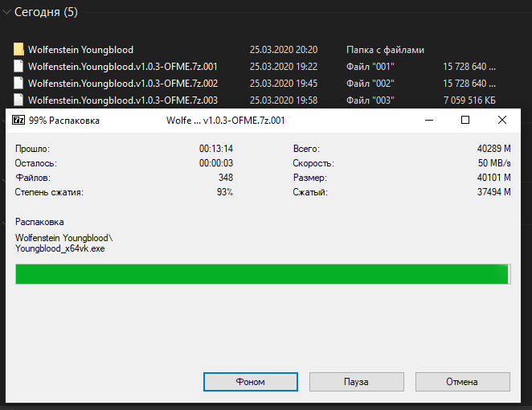The height and width of the screenshot is (410, 532).
Task: Click date 25.03.2020 20:20
Action: [284, 50]
